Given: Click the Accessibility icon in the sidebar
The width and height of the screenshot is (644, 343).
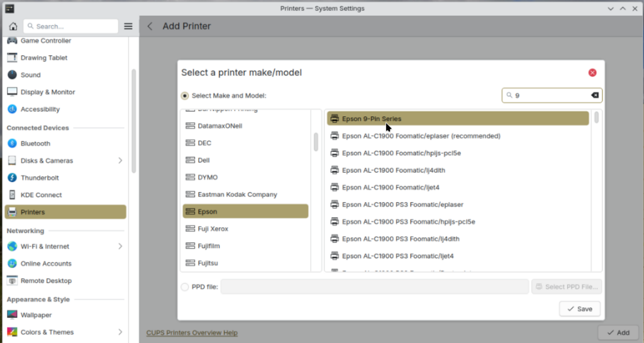Looking at the screenshot, I should coord(12,109).
